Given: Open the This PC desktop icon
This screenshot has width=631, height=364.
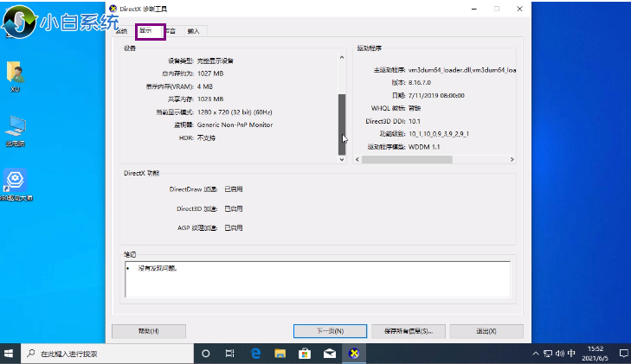Looking at the screenshot, I should pyautogui.click(x=15, y=128).
